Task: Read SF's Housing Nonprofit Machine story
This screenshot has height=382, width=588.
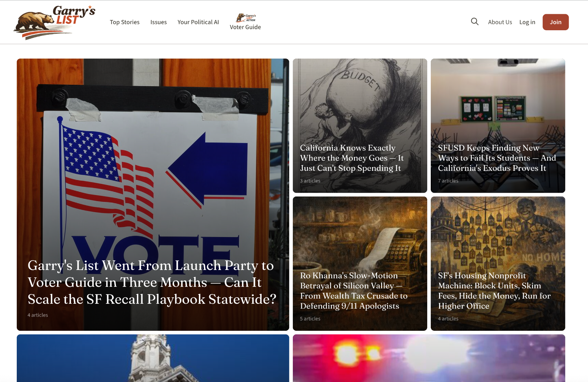Action: pyautogui.click(x=494, y=291)
